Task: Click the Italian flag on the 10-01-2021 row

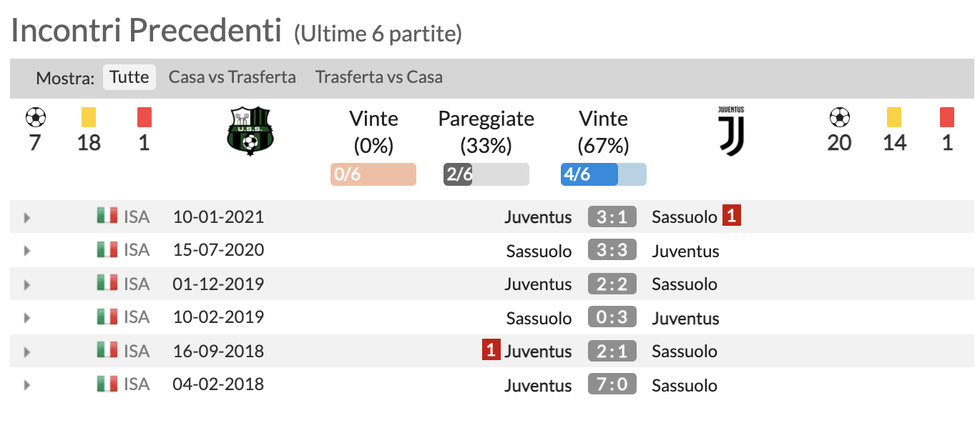Action: pos(107,216)
